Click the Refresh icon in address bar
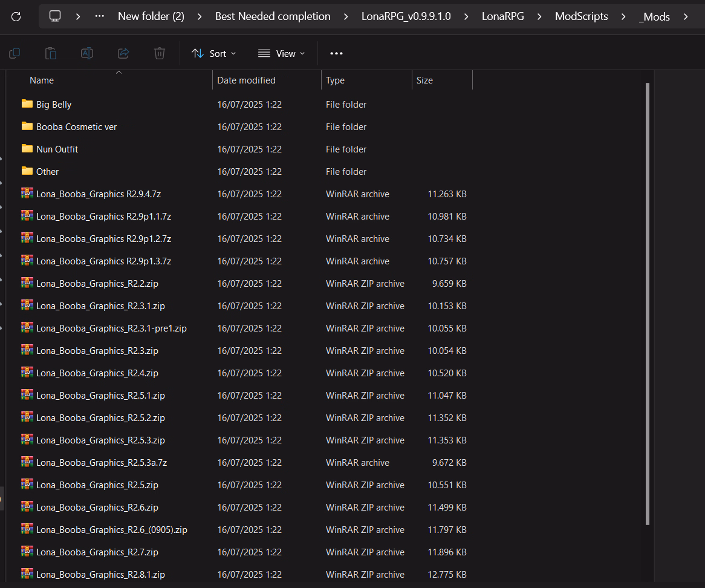This screenshot has height=588, width=705. (x=16, y=16)
